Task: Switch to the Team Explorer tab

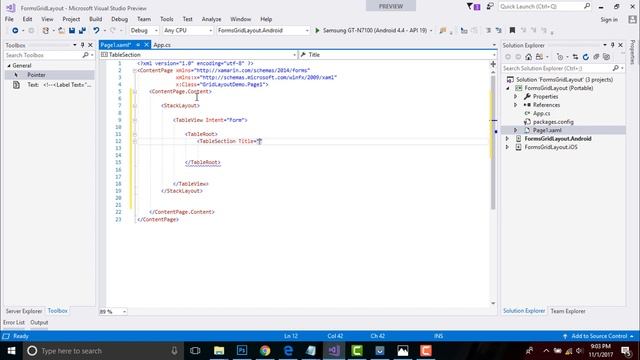Action: tap(568, 311)
